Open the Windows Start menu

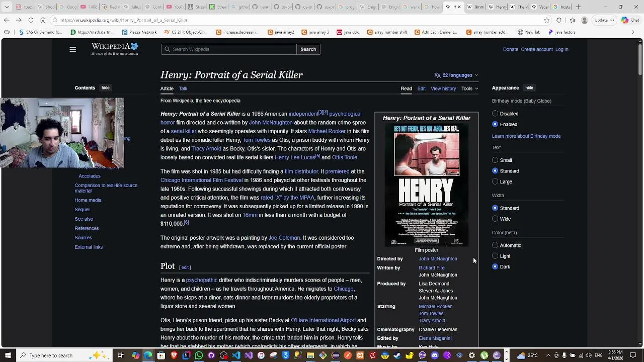(8, 355)
